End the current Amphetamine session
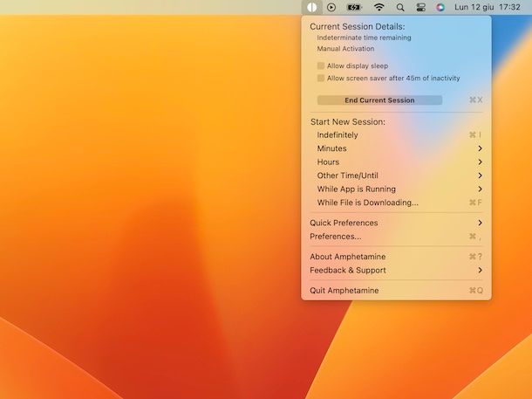 [x=379, y=100]
